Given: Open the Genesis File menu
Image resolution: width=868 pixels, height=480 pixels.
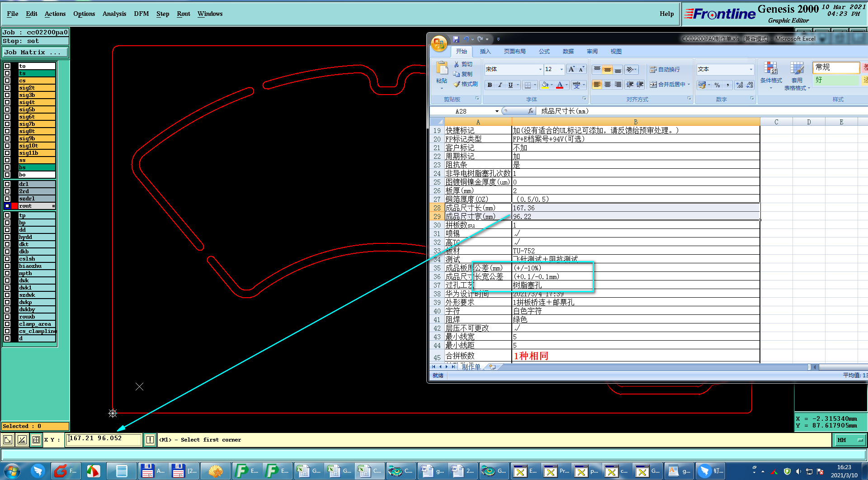Looking at the screenshot, I should (x=13, y=14).
